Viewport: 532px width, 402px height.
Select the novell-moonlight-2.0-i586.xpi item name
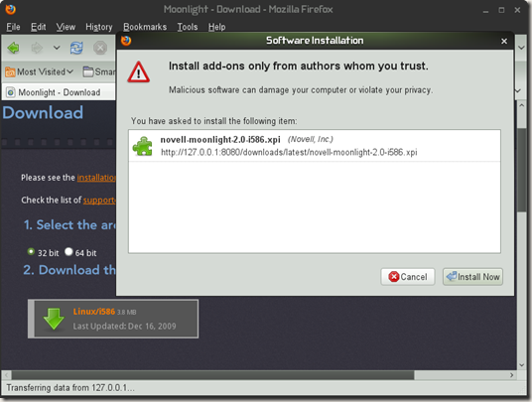click(x=220, y=139)
